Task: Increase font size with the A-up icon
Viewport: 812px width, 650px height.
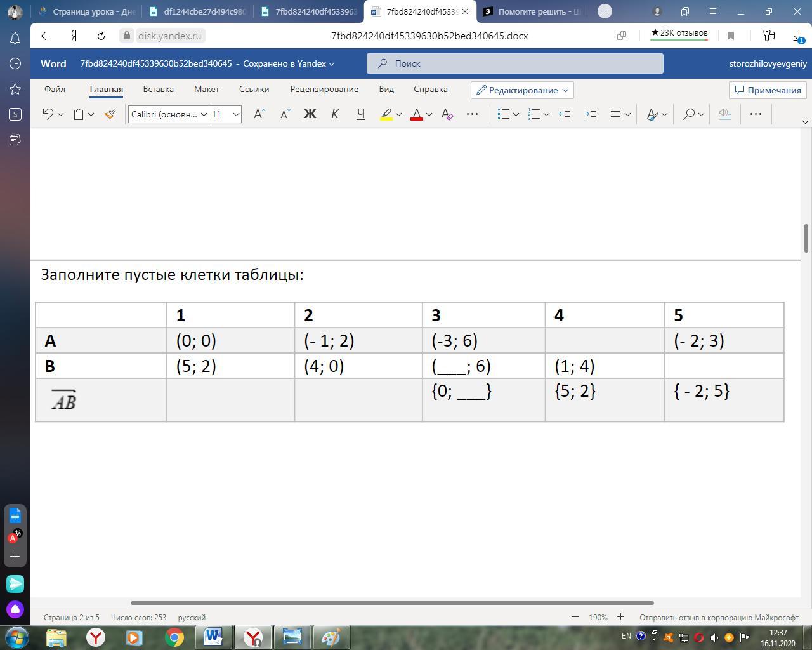Action: (x=259, y=114)
